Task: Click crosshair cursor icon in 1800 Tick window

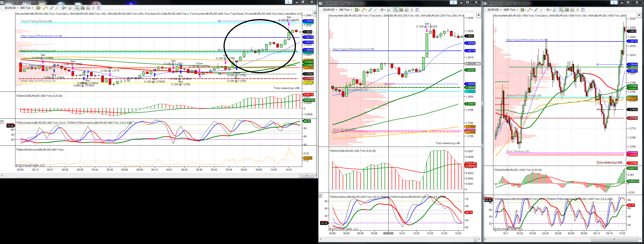Action: (x=549, y=10)
